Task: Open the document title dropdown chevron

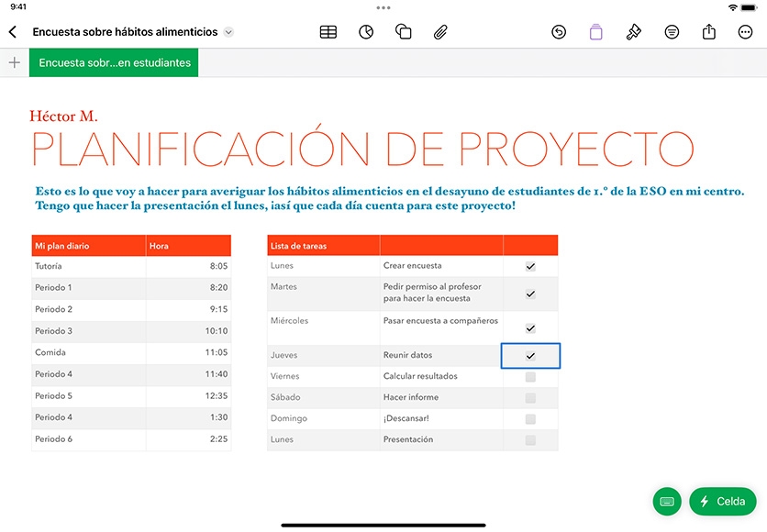Action: coord(228,32)
